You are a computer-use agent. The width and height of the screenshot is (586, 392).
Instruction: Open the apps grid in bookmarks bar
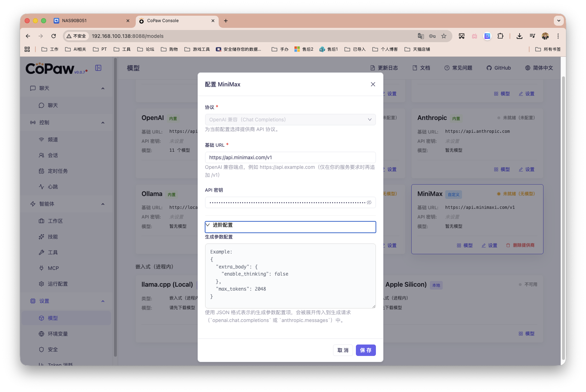pos(27,49)
